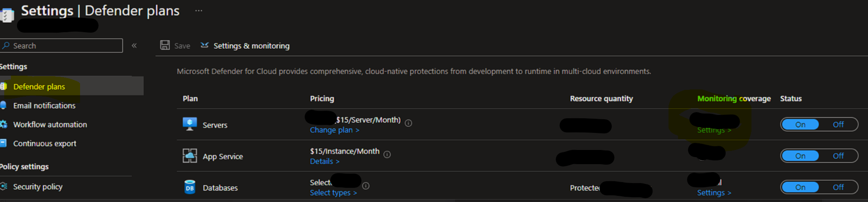This screenshot has width=868, height=202.
Task: Open Settings & monitoring from toolbar
Action: coord(245,45)
